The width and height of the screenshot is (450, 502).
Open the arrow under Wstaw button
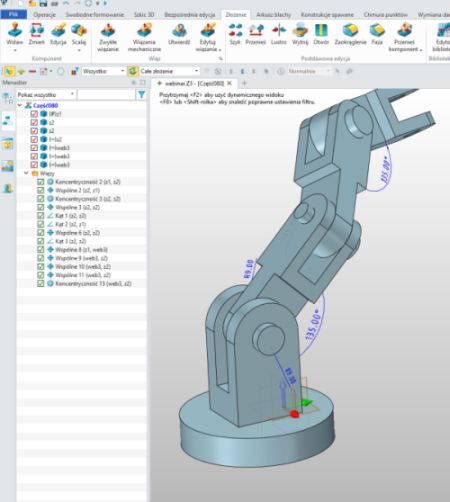(x=15, y=50)
